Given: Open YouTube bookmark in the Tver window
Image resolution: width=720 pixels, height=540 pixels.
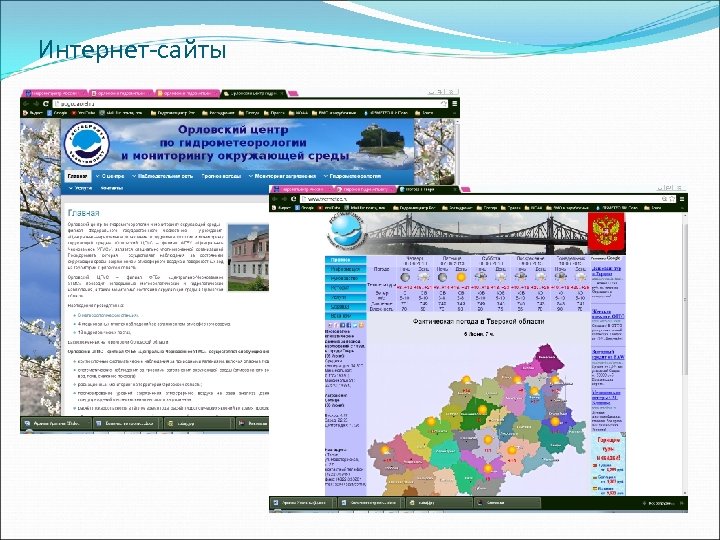Looking at the screenshot, I should (329, 208).
